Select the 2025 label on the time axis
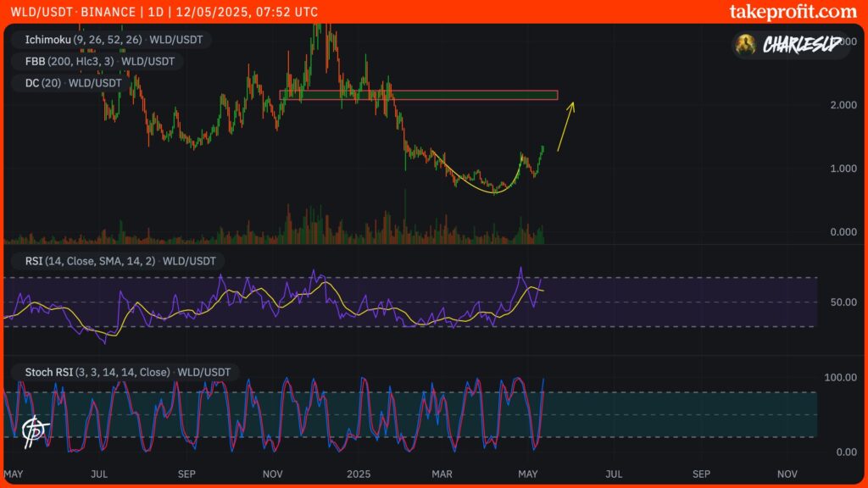868x488 pixels. click(x=359, y=474)
